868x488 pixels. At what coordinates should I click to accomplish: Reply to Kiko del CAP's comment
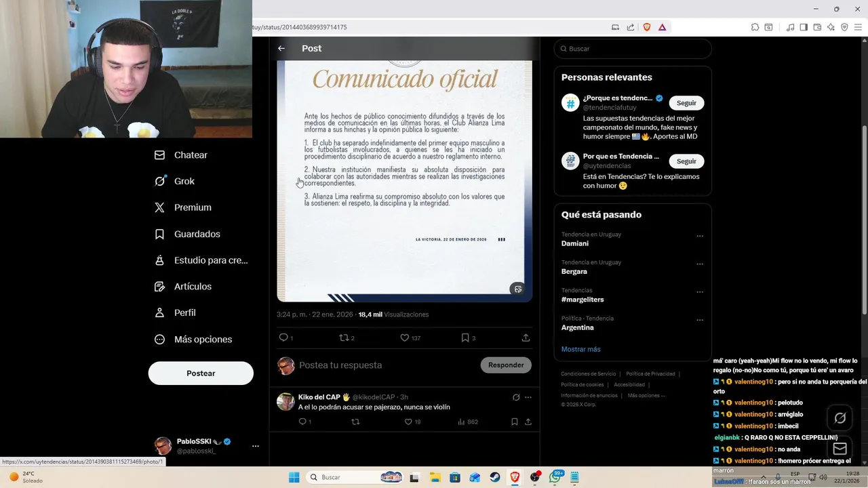(x=302, y=422)
